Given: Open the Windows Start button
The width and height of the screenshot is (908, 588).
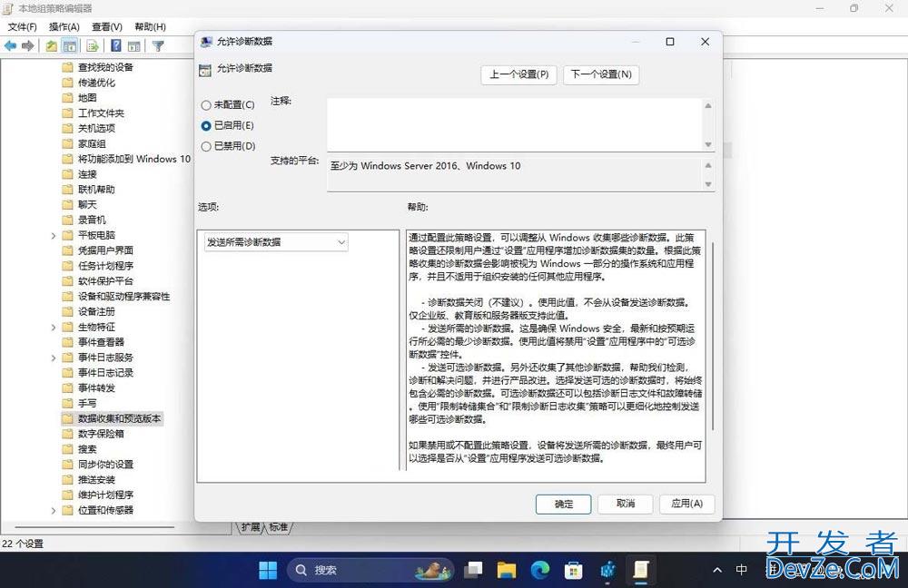Looking at the screenshot, I should 268,570.
